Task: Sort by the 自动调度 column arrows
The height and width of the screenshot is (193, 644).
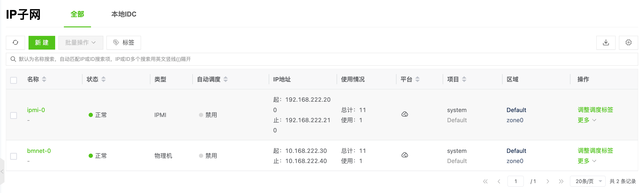Action: point(226,79)
